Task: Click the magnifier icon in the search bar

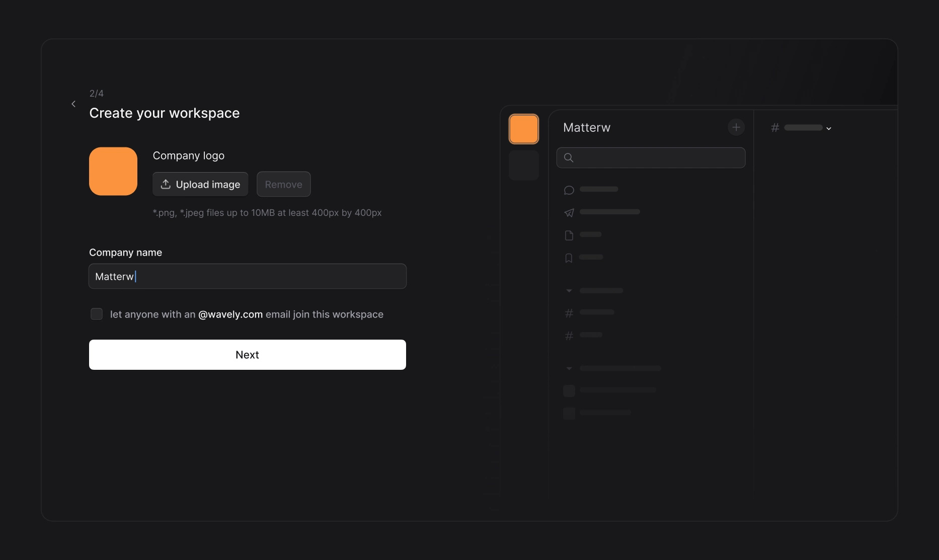Action: [569, 157]
